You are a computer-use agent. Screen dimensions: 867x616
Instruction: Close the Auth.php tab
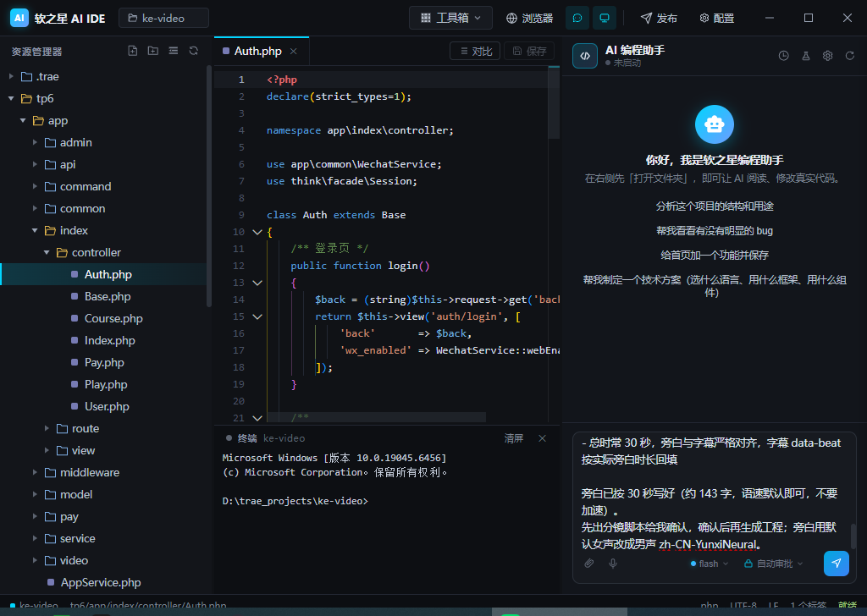tap(294, 51)
